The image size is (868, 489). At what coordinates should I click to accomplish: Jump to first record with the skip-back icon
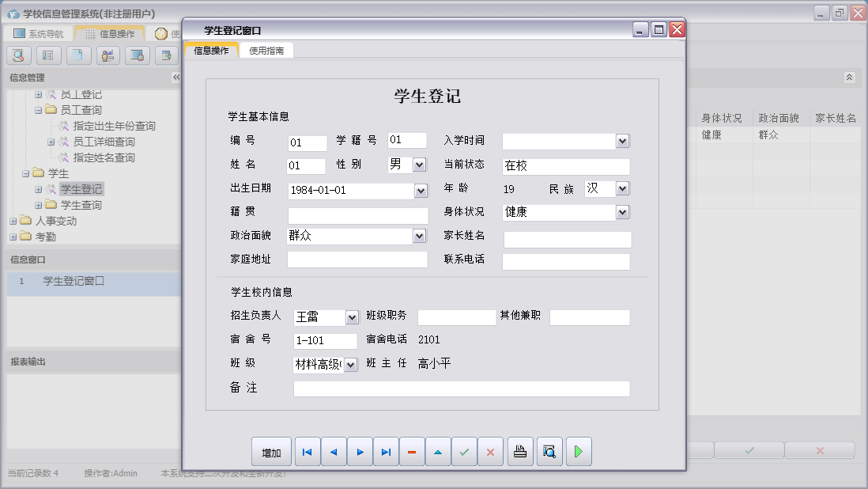pos(307,451)
